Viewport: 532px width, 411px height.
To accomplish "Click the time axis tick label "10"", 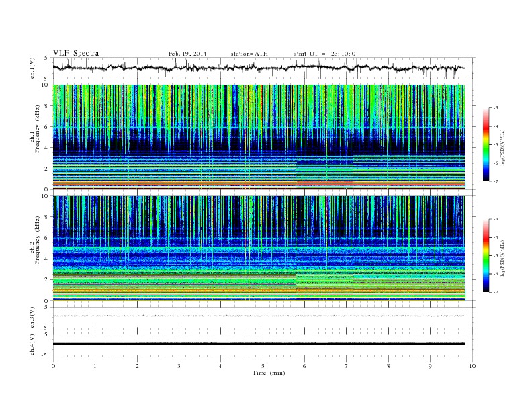I will (472, 366).
